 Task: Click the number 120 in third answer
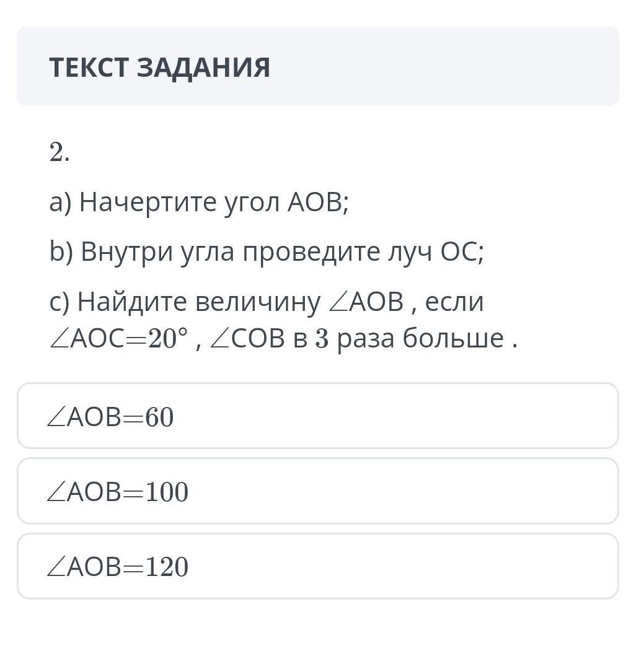coord(166,568)
